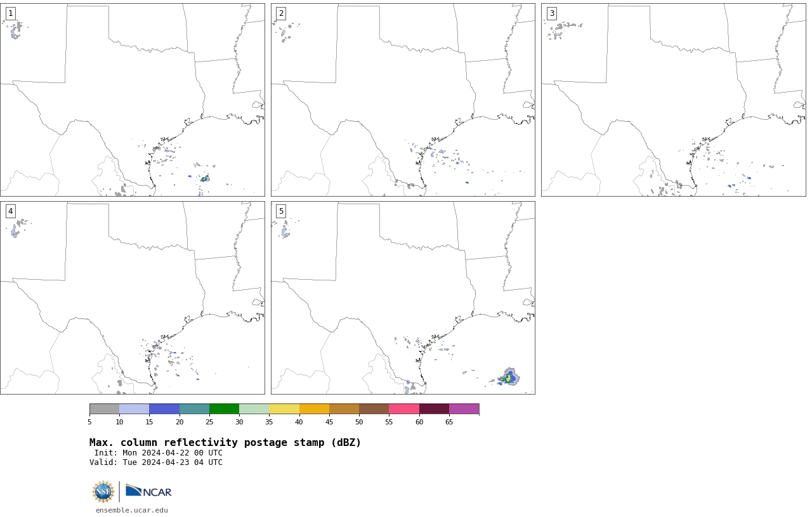Select the light lavender 10-15 dBZ swatch
This screenshot has width=812, height=517.
(x=134, y=409)
